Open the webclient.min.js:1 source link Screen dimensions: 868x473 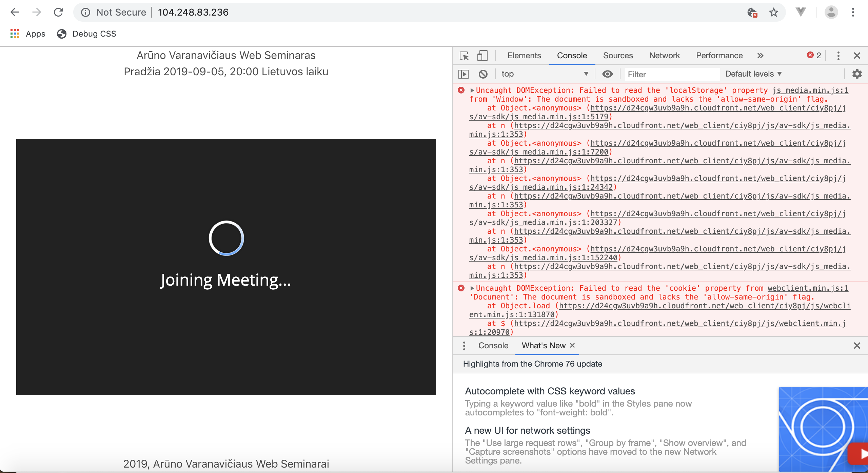click(808, 288)
